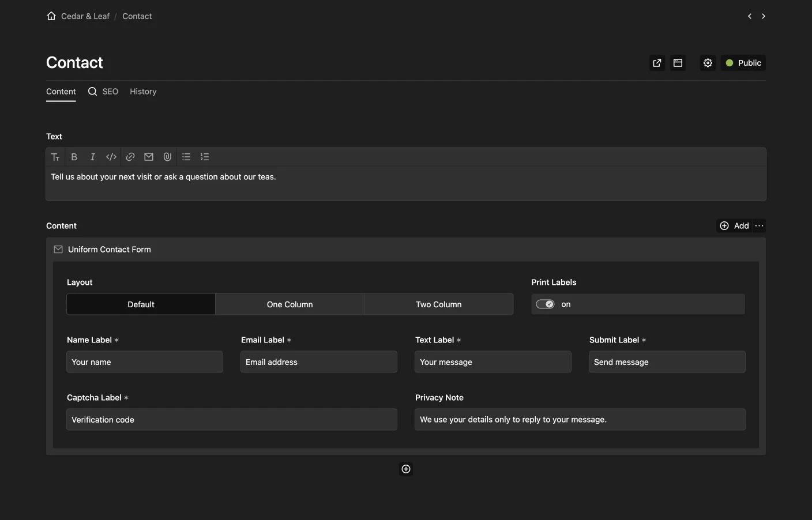Open the content options ellipsis menu
This screenshot has height=520, width=812.
point(759,226)
